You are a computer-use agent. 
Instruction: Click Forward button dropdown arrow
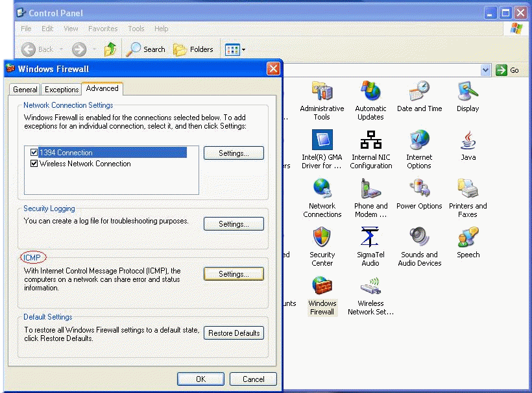pyautogui.click(x=94, y=49)
